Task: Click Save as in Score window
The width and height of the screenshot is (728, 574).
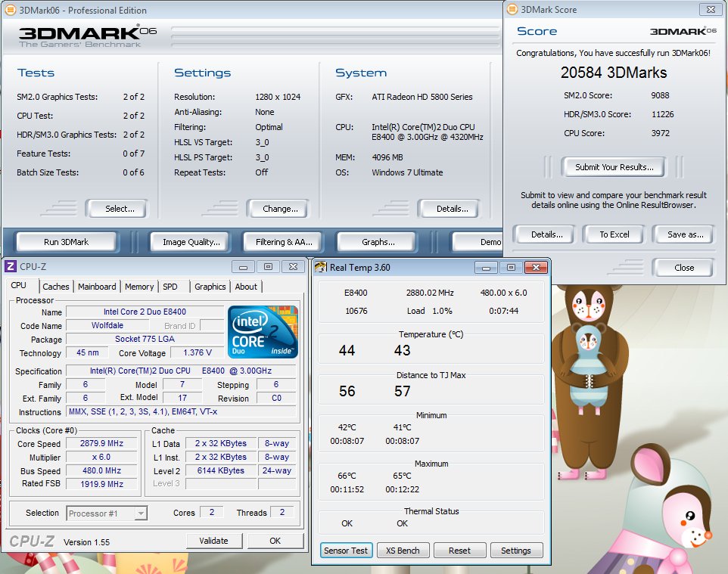Action: tap(685, 234)
